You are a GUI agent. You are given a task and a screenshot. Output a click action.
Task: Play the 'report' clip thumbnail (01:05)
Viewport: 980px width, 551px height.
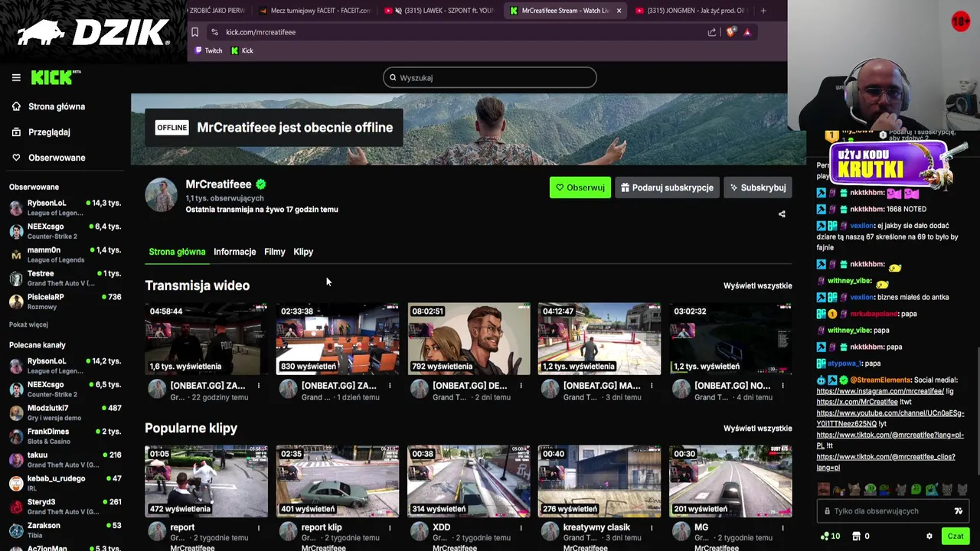pyautogui.click(x=207, y=481)
